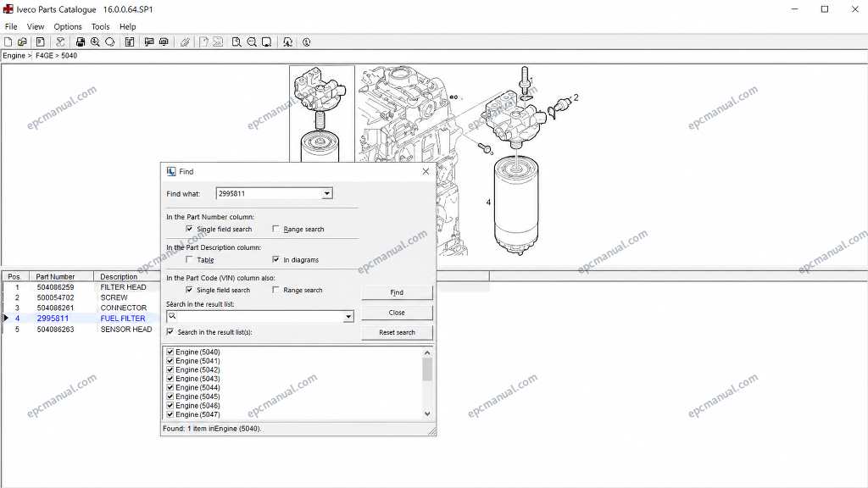868x488 pixels.
Task: Open the Tools menu
Action: tap(100, 26)
